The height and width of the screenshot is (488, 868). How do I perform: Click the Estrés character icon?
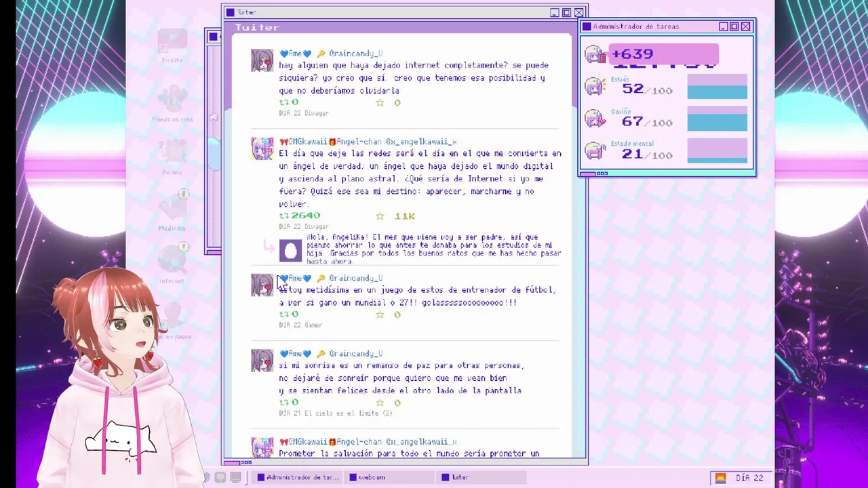[x=595, y=87]
